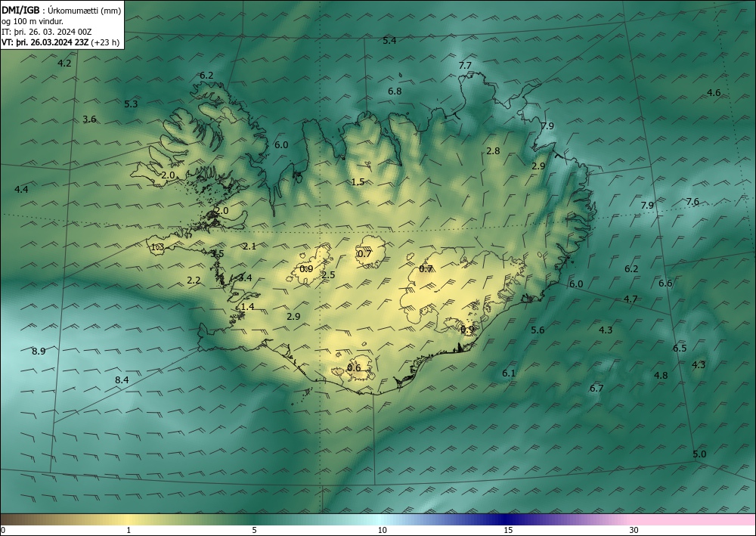Click the map value 5.0

(x=699, y=454)
